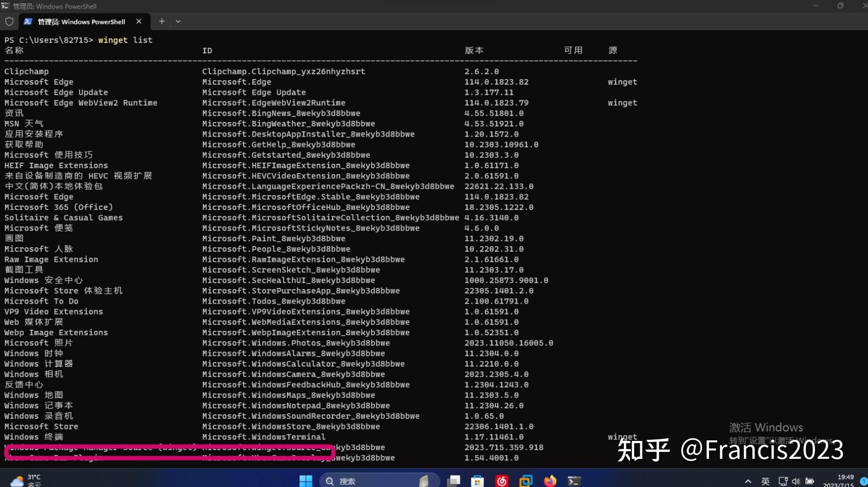Click the 英 input method indicator
The width and height of the screenshot is (868, 487).
click(765, 481)
